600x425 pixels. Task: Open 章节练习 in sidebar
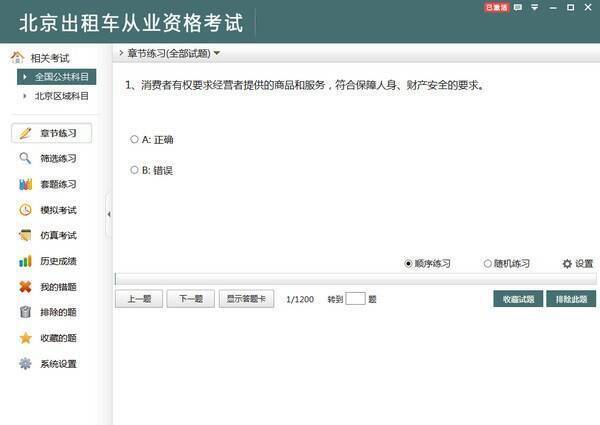[x=52, y=133]
